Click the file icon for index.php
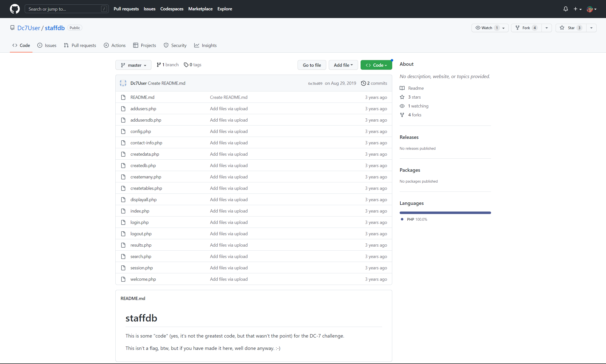 123,211
